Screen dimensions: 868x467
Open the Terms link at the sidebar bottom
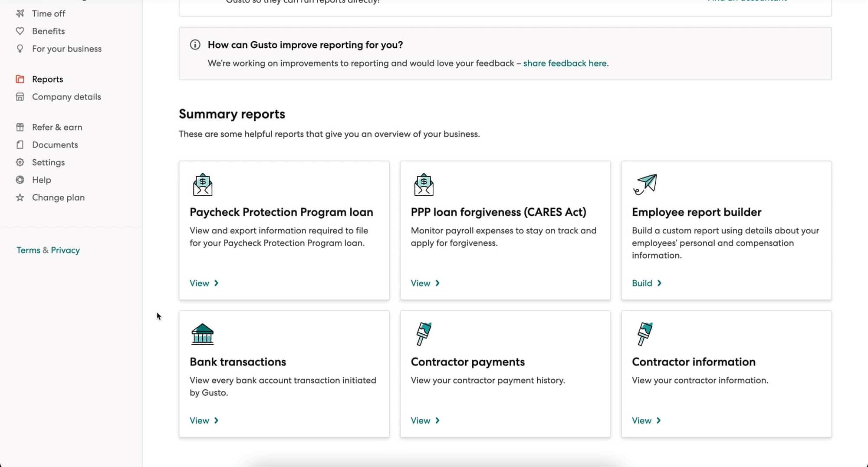pos(28,250)
